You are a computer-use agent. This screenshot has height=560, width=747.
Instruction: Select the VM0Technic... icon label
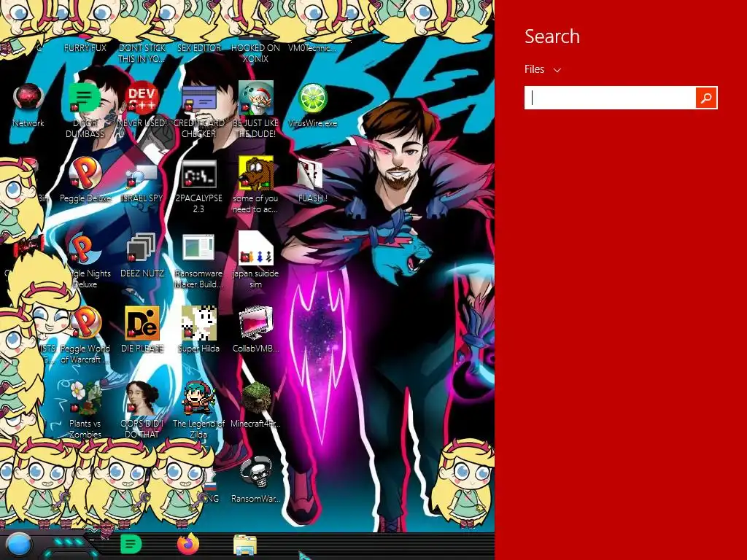point(312,48)
